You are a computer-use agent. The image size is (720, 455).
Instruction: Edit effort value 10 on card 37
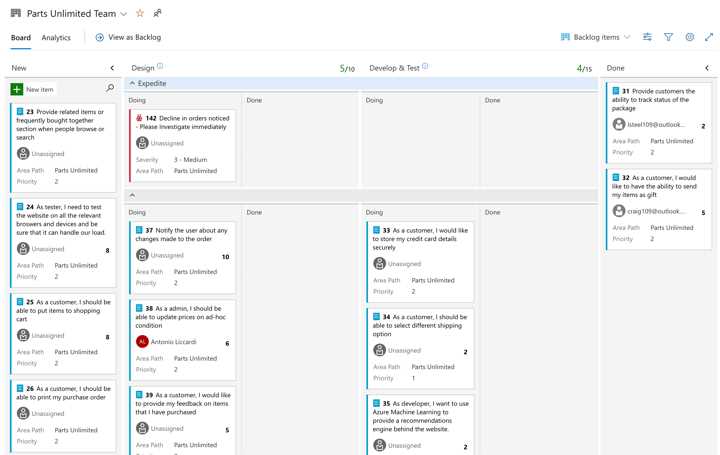pyautogui.click(x=225, y=257)
